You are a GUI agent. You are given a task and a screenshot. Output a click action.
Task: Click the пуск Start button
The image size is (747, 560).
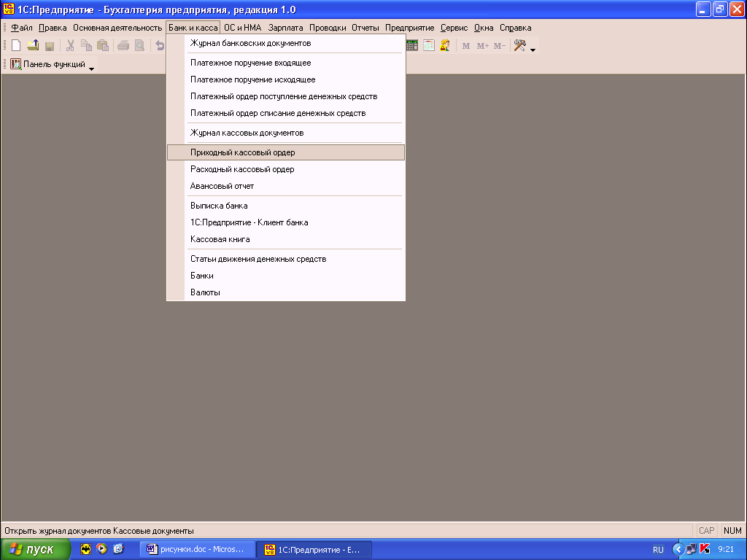click(35, 549)
